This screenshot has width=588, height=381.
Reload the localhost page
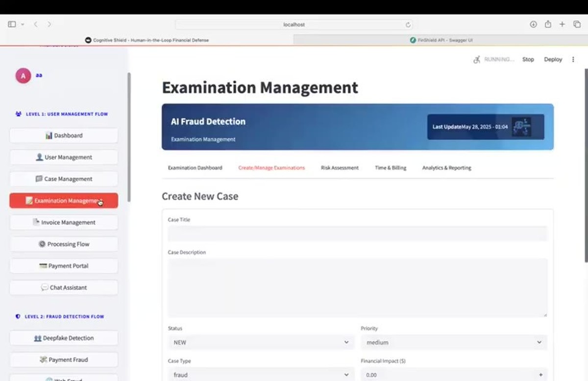408,24
